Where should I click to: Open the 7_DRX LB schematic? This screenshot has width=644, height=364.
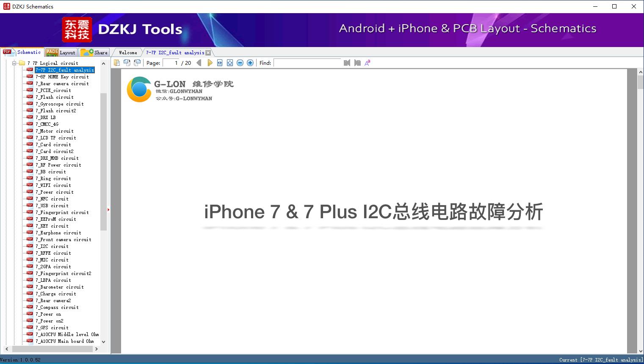[x=46, y=117]
